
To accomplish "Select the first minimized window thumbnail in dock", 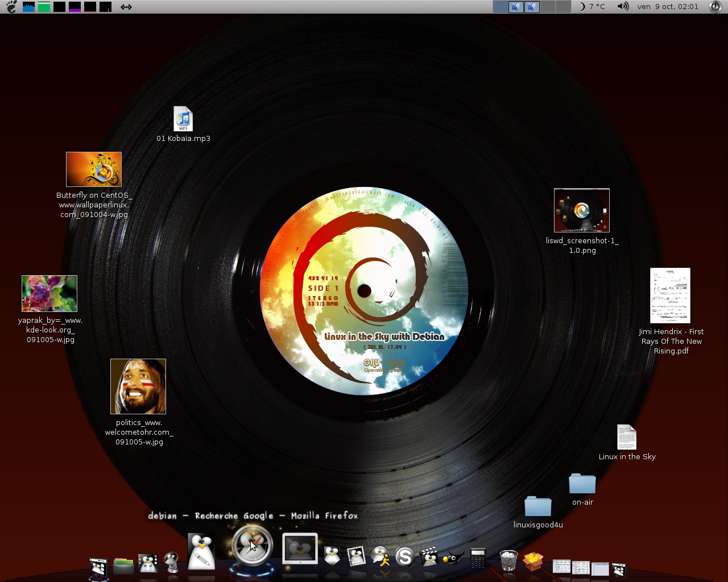I will [x=561, y=566].
